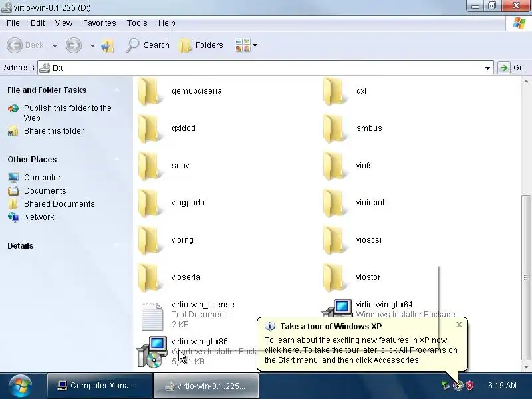The width and height of the screenshot is (532, 399).
Task: Select the qemupciserial folder icon
Action: coord(149,92)
